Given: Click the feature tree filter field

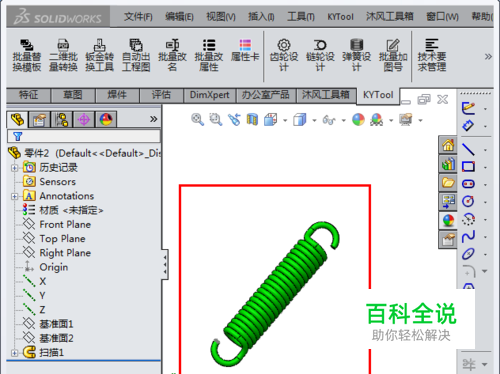Looking at the screenshot, I should (84, 136).
